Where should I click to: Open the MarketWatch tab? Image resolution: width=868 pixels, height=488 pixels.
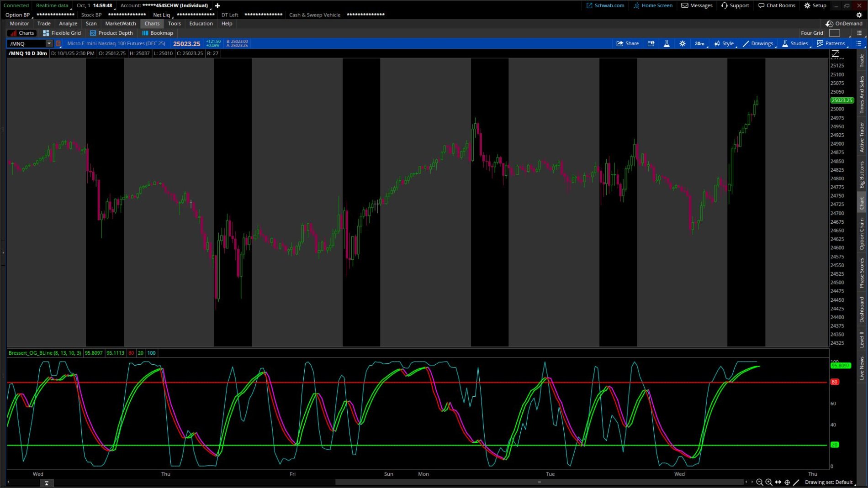tap(121, 23)
